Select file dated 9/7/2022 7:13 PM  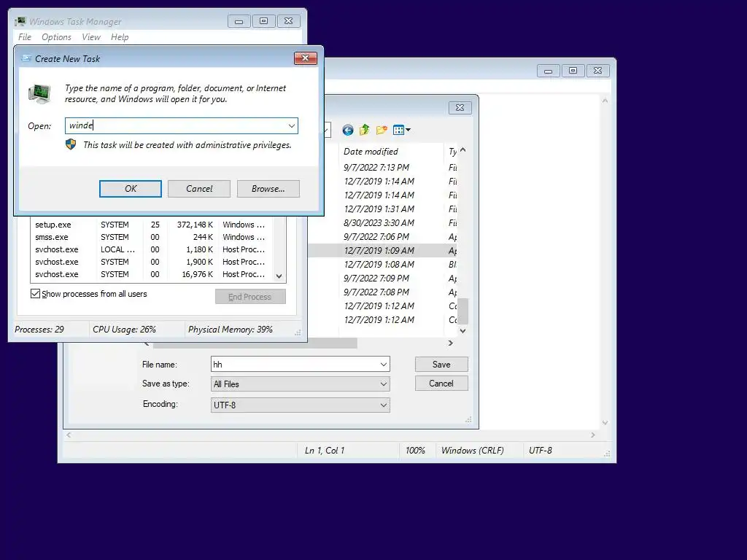(376, 168)
